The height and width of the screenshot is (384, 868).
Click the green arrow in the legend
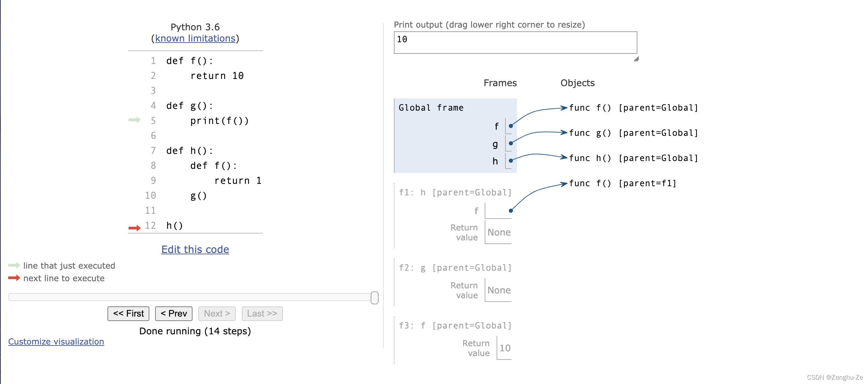(x=14, y=265)
